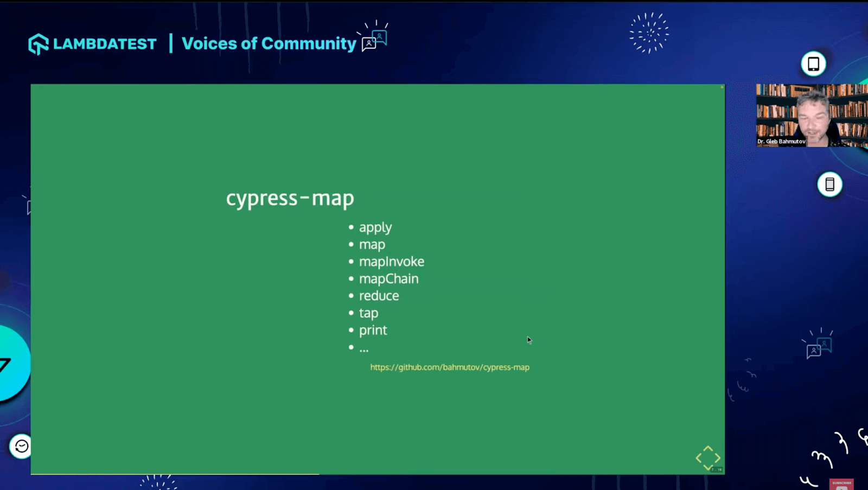Go back a slide with the left chevron
The height and width of the screenshot is (490, 868).
[x=699, y=457]
